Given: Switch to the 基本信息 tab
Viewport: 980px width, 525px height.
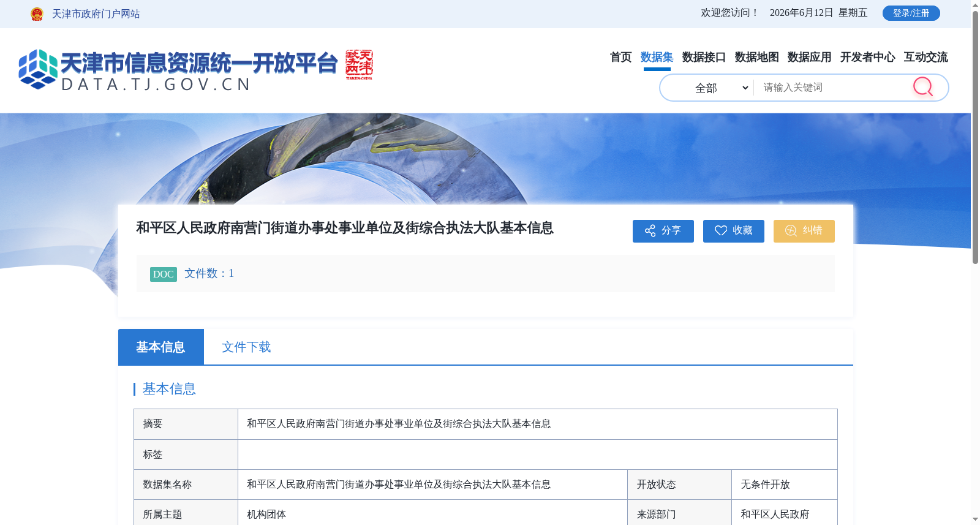Looking at the screenshot, I should tap(161, 347).
